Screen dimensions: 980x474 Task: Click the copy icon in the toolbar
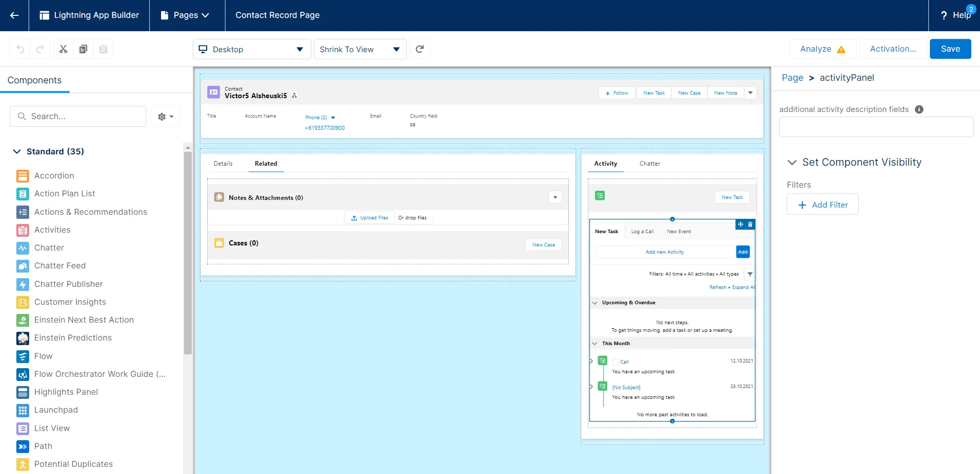tap(83, 49)
